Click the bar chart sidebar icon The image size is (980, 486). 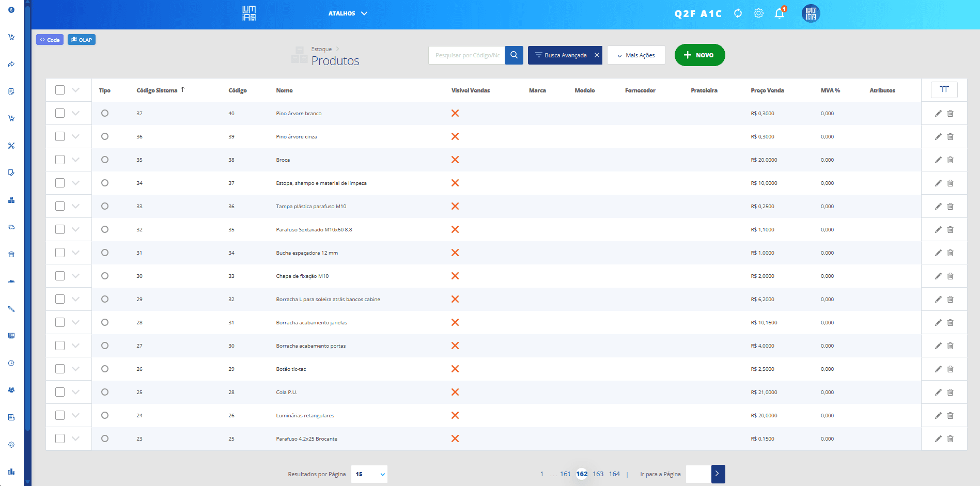tap(11, 472)
